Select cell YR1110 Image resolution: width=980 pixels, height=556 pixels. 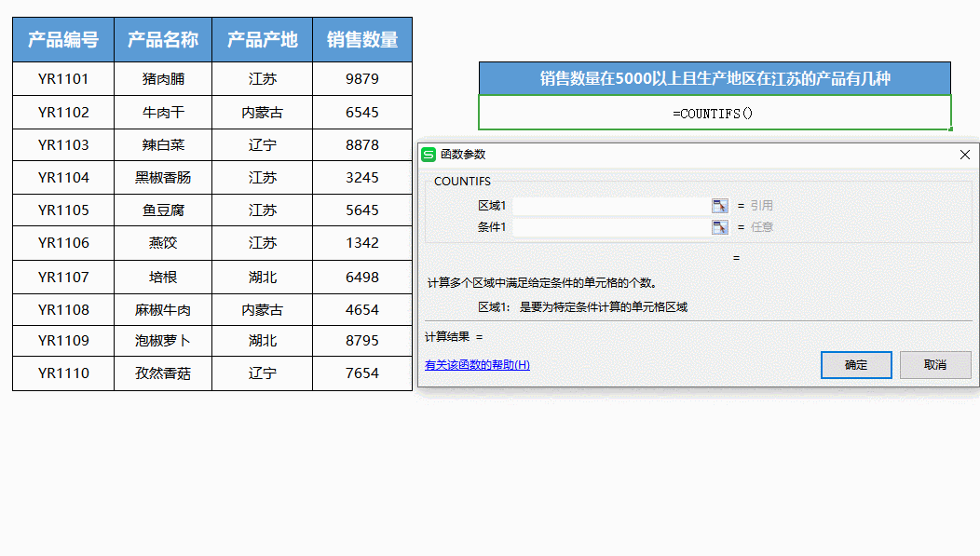(x=63, y=373)
